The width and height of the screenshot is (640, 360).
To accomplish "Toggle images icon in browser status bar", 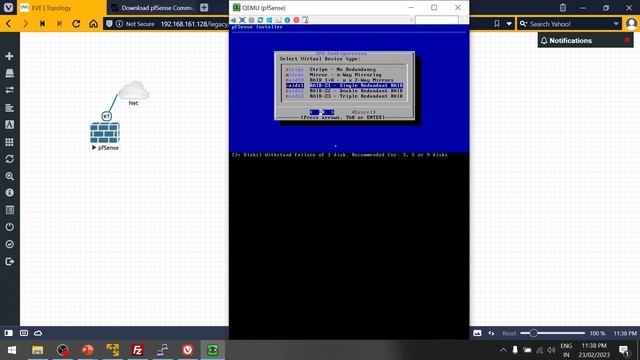I will point(477,333).
